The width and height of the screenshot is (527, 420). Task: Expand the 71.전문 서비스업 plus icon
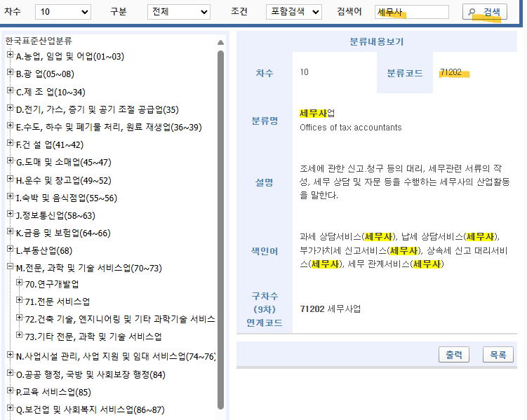pos(19,302)
